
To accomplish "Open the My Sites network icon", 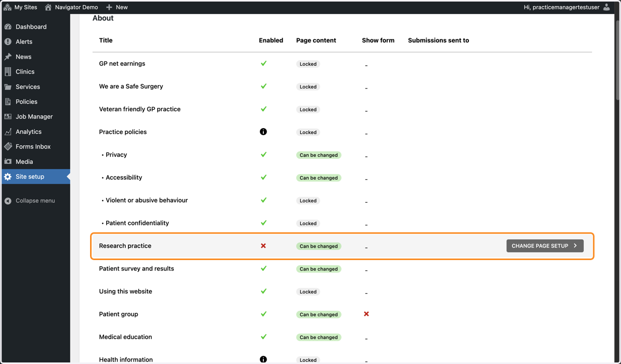I will coord(7,7).
